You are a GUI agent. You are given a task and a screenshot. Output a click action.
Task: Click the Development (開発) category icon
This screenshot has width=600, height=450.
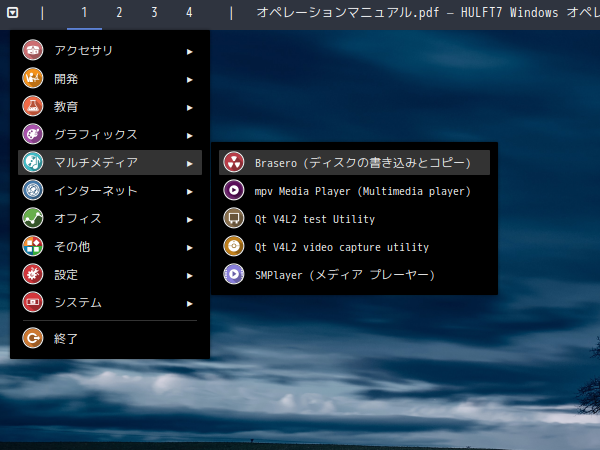33,78
